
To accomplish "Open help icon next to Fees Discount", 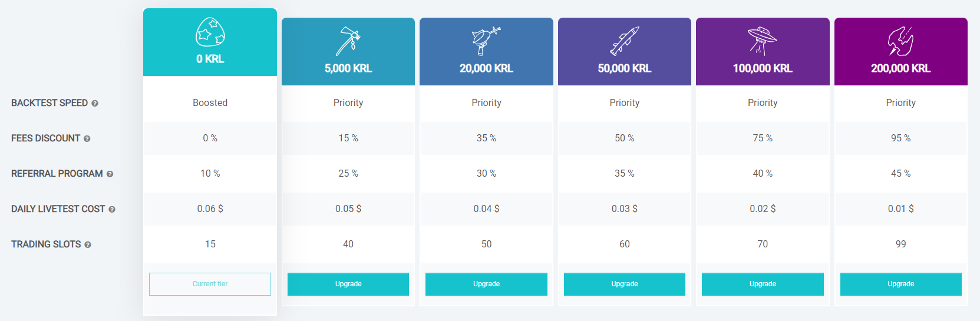I will (x=87, y=138).
